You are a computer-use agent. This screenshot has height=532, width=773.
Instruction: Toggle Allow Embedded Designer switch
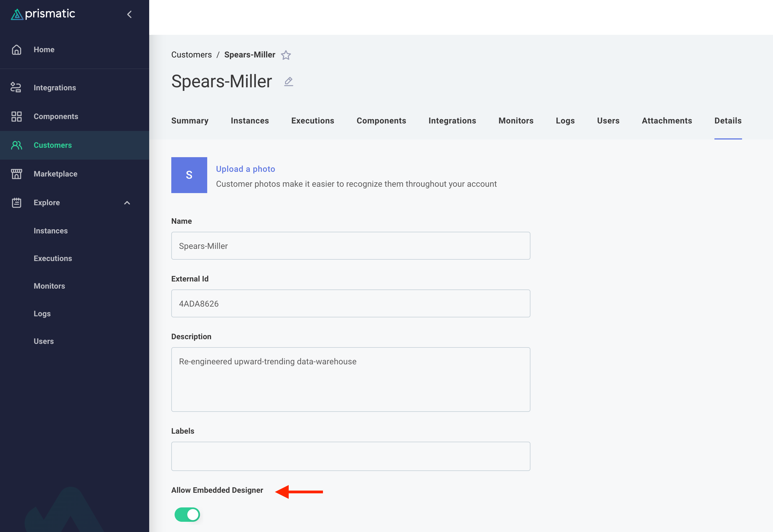(x=187, y=514)
